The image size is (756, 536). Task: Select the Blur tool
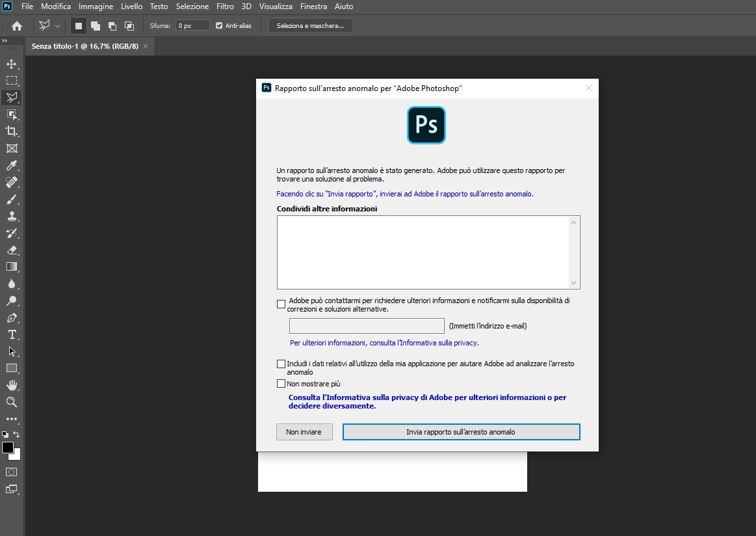[x=12, y=284]
